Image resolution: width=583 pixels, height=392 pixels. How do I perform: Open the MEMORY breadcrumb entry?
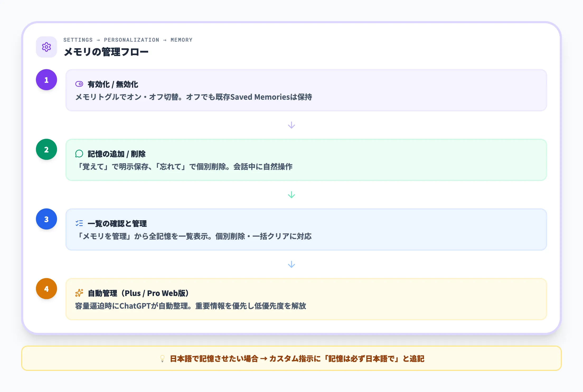[182, 40]
